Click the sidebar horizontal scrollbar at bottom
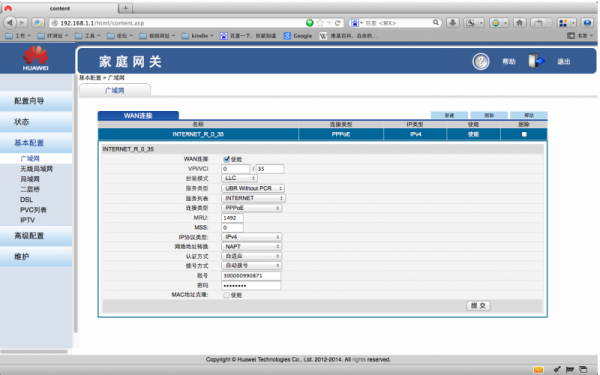600x375 pixels. [x=34, y=351]
